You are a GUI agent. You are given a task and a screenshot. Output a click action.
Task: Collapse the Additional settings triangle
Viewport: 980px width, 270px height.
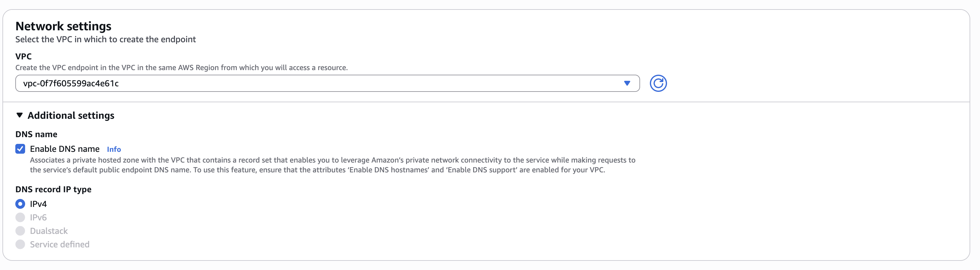(19, 115)
